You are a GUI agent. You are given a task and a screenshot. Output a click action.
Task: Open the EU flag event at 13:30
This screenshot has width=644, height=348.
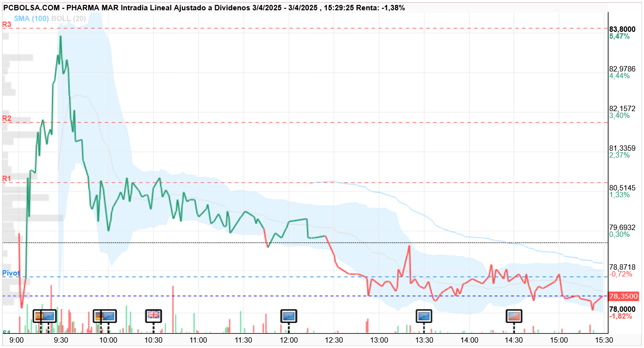coord(424,316)
